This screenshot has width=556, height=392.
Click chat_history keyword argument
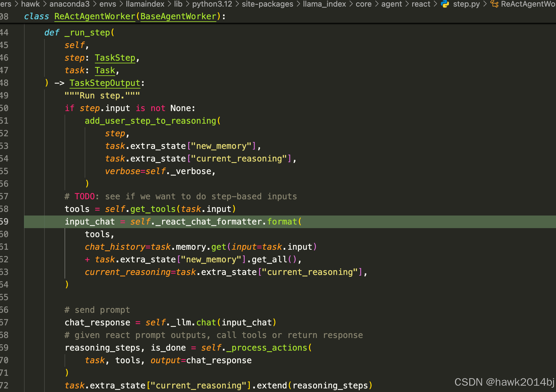pos(115,247)
